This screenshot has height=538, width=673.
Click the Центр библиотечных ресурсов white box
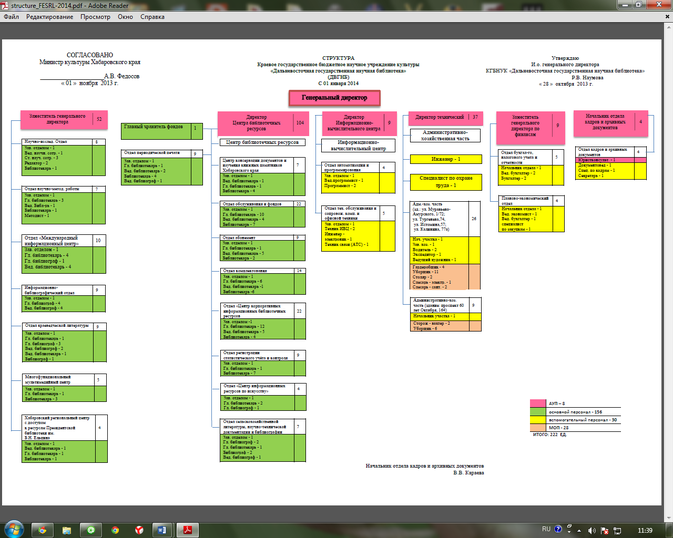(263, 142)
